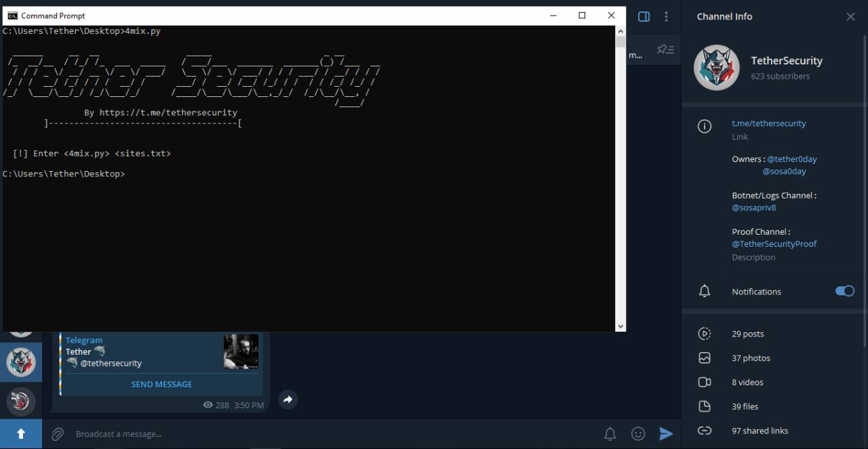Select the wolf avatar chat in the sidebar
Screen dimensions: 868x449
pyautogui.click(x=21, y=362)
